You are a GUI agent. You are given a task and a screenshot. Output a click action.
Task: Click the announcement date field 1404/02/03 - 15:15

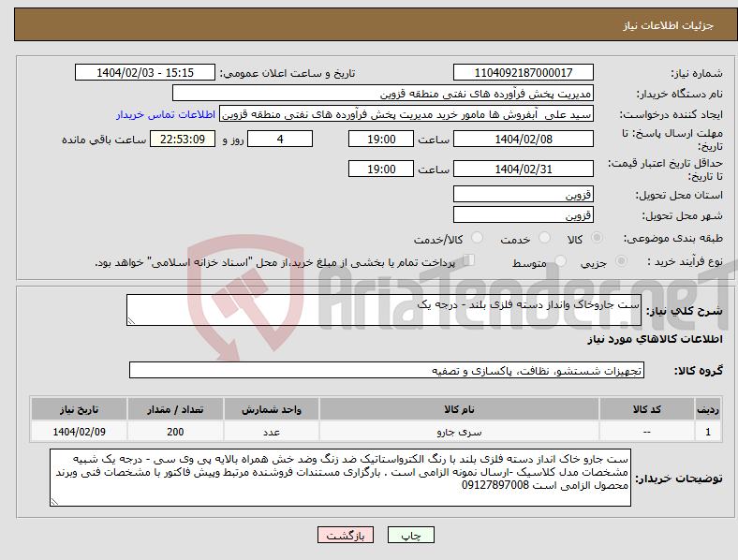pos(145,72)
